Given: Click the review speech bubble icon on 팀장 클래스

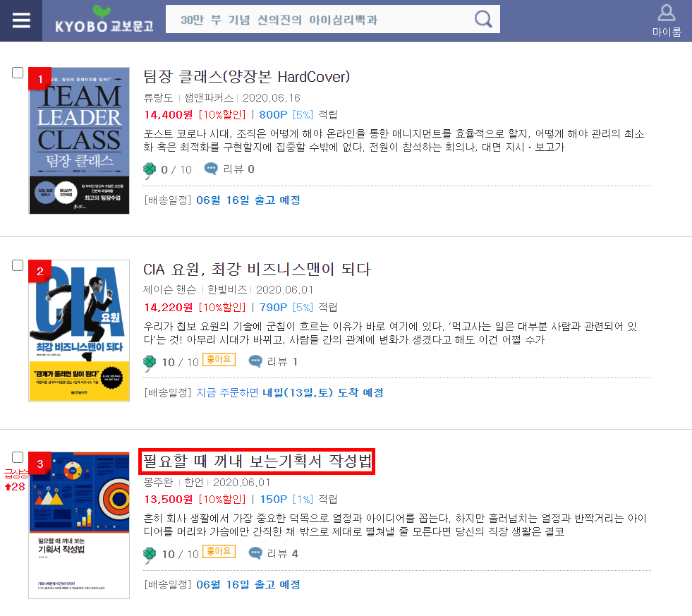Looking at the screenshot, I should pyautogui.click(x=212, y=169).
